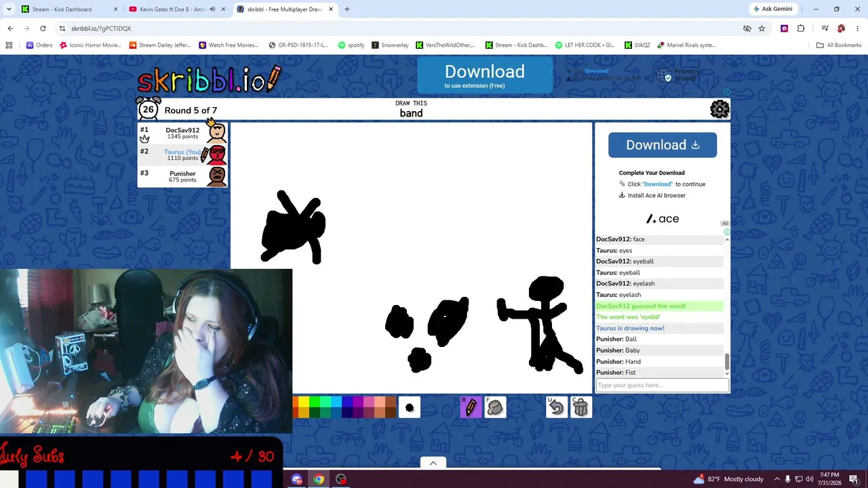868x488 pixels.
Task: Open the taskbar clock and date
Action: (829, 479)
